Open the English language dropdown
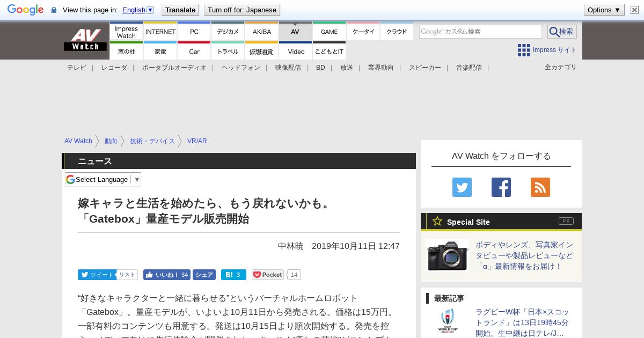The image size is (644, 338). [x=138, y=10]
